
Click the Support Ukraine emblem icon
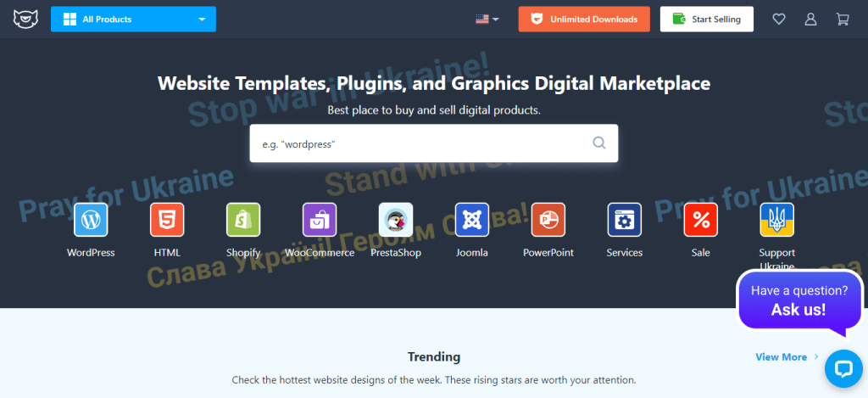pos(777,220)
